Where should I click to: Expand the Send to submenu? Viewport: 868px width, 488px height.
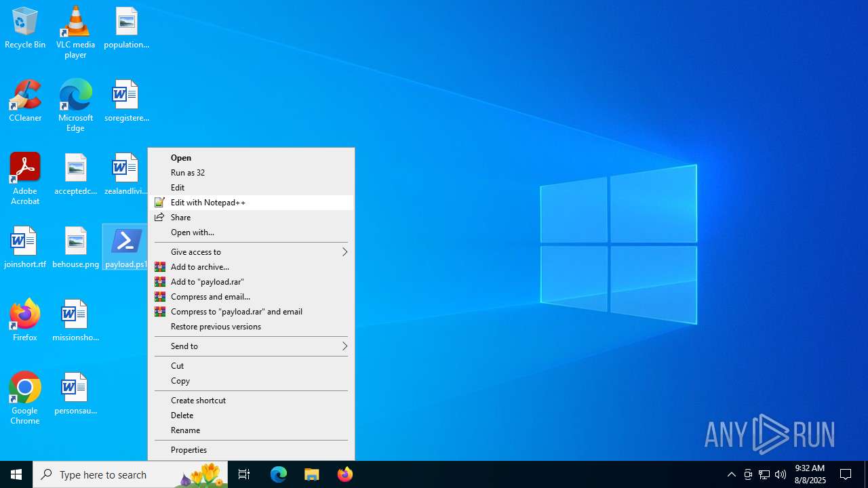(251, 346)
